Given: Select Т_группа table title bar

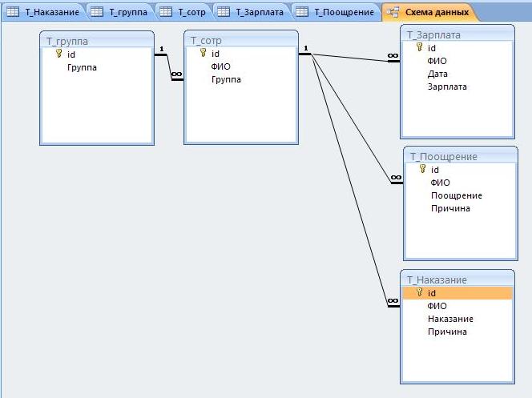Looking at the screenshot, I should pos(97,41).
